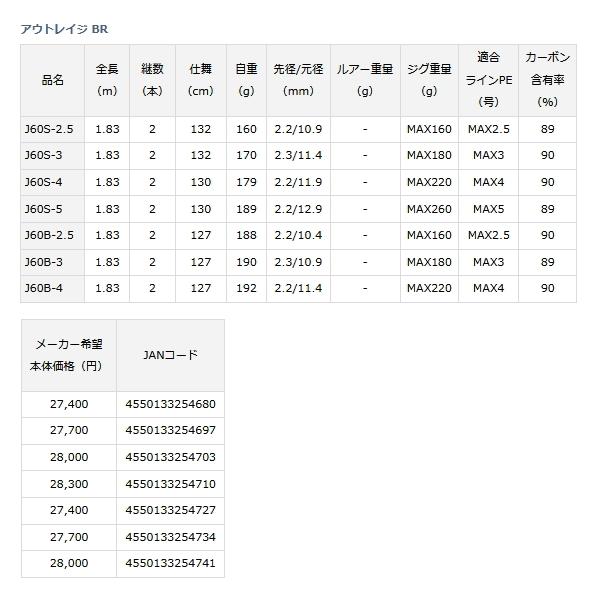Screen dimensions: 600x600
Task: Select the J60S-3 product name cell
Action: (x=52, y=156)
